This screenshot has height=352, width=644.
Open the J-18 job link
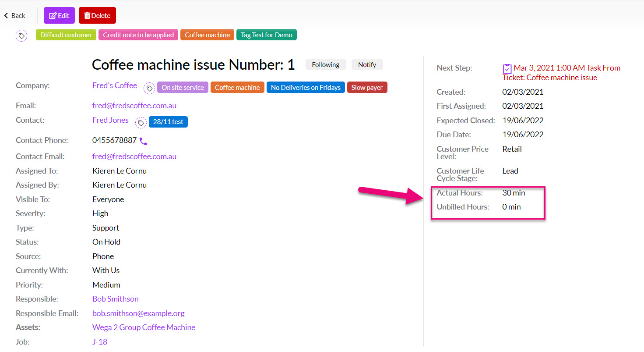coord(100,342)
